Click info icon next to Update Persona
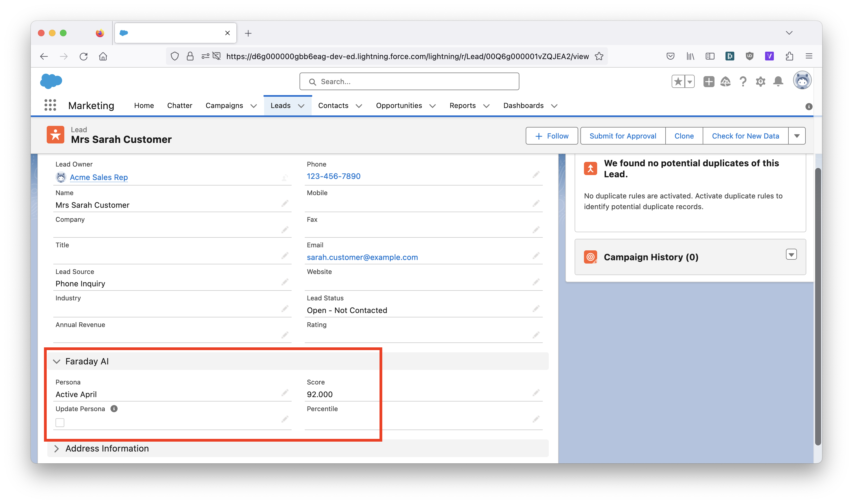Viewport: 853px width, 504px height. pos(114,409)
